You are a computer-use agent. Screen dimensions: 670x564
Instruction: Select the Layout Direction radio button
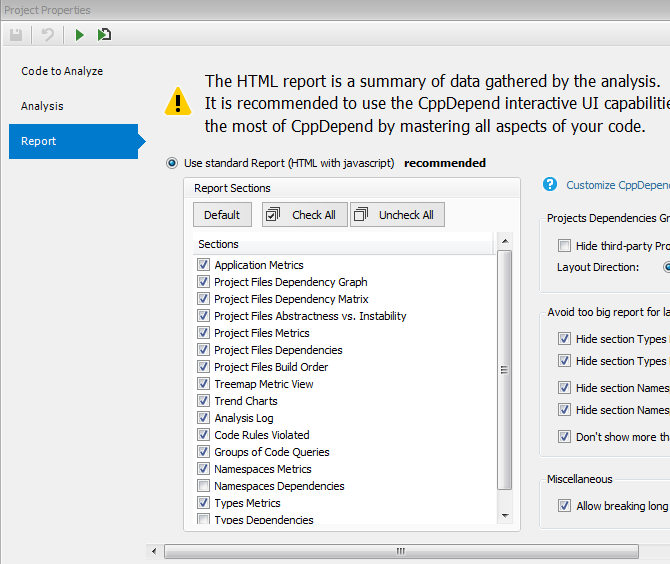pos(667,267)
